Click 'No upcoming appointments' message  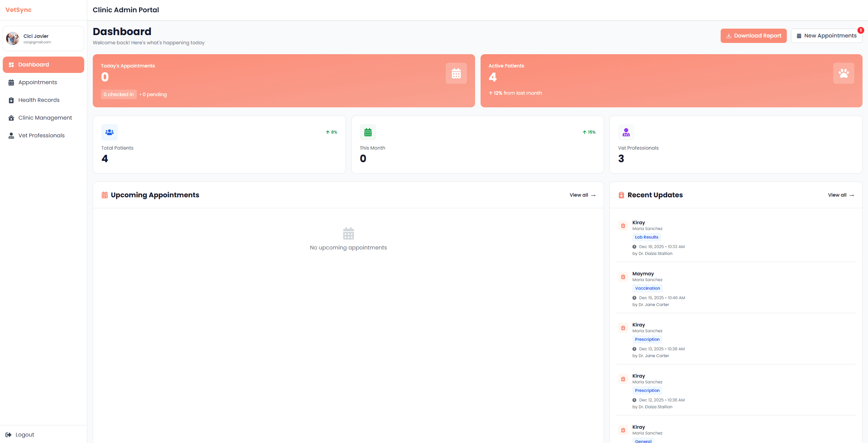click(348, 248)
